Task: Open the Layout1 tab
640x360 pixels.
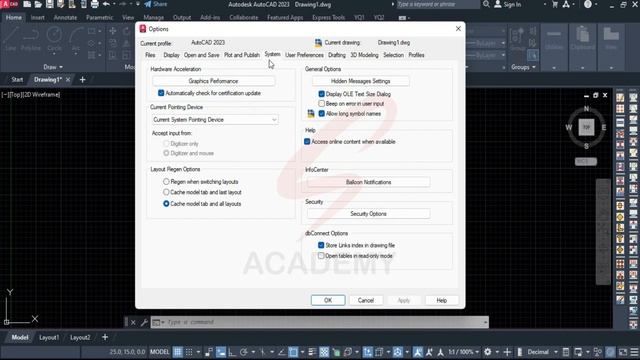Action: click(x=49, y=338)
